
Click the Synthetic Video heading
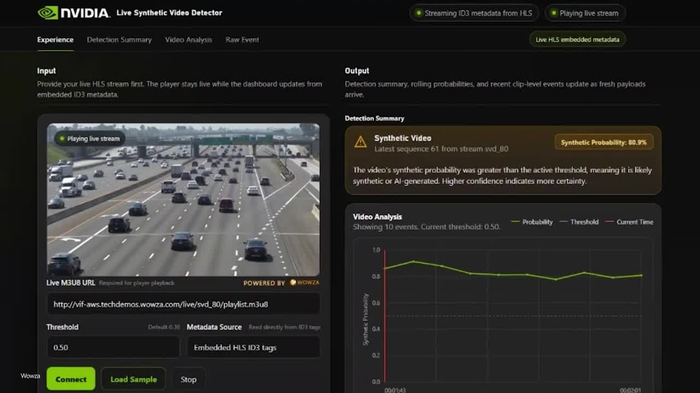[x=403, y=138]
